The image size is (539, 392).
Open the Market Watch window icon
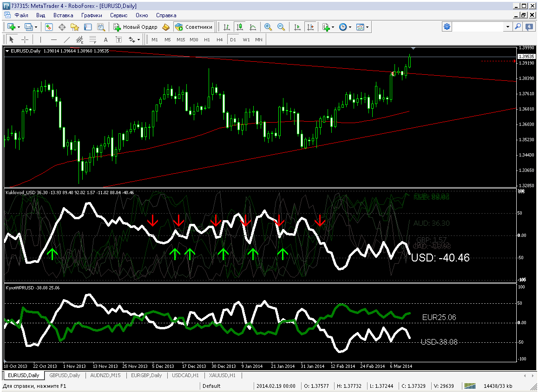(48, 27)
